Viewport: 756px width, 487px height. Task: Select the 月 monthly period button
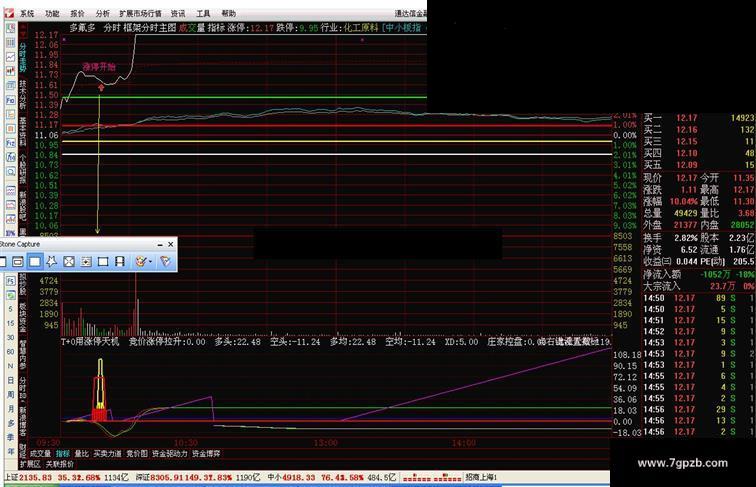11,409
